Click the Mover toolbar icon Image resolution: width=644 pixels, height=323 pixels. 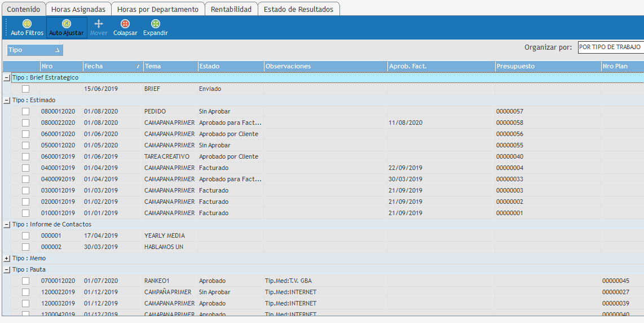coord(99,24)
